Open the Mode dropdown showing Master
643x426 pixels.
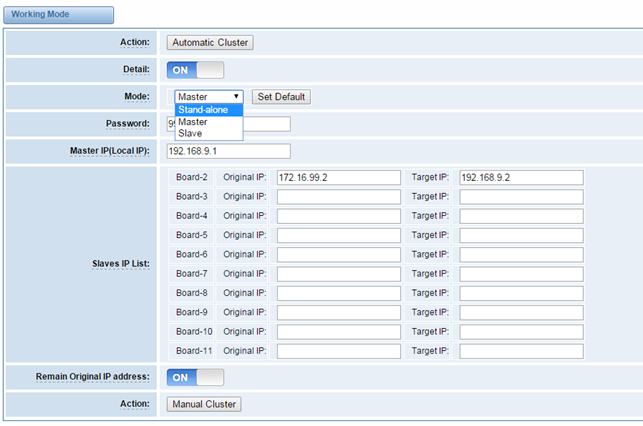coord(209,97)
